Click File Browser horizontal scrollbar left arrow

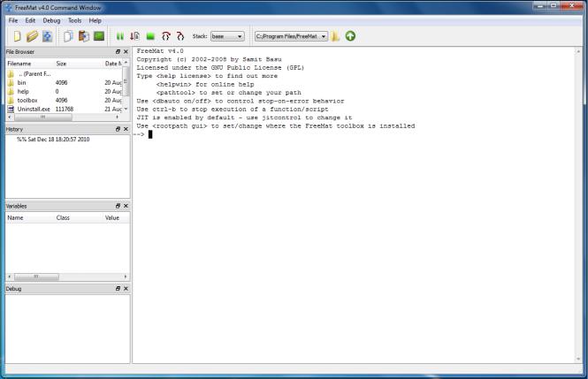(x=10, y=117)
